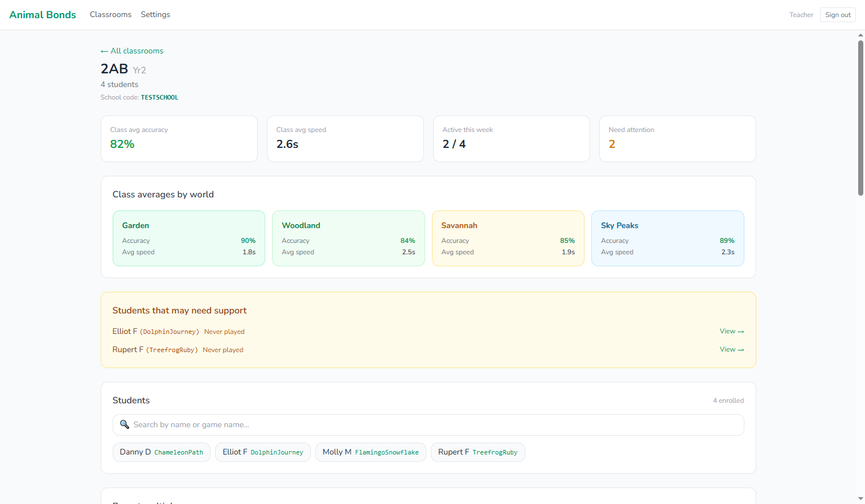865x504 pixels.
Task: Select the Sky Peaks world card
Action: (668, 238)
